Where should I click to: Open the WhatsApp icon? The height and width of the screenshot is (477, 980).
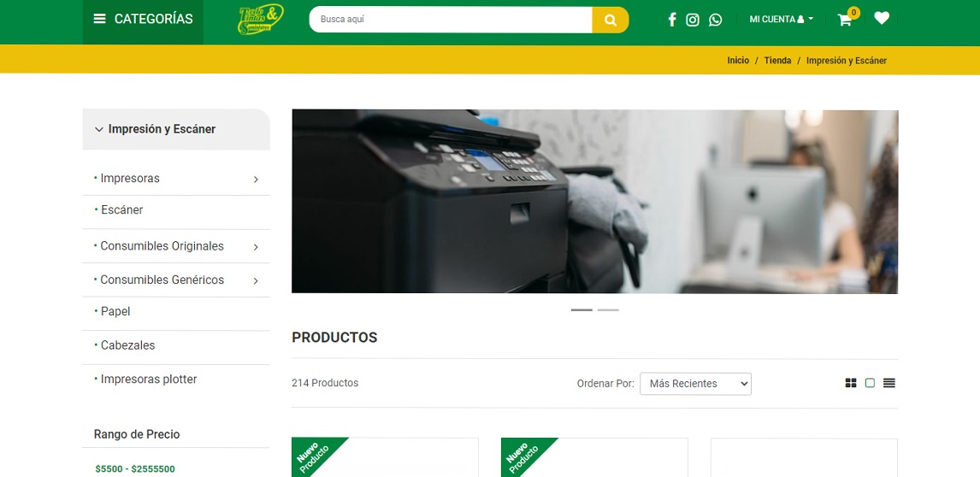715,20
